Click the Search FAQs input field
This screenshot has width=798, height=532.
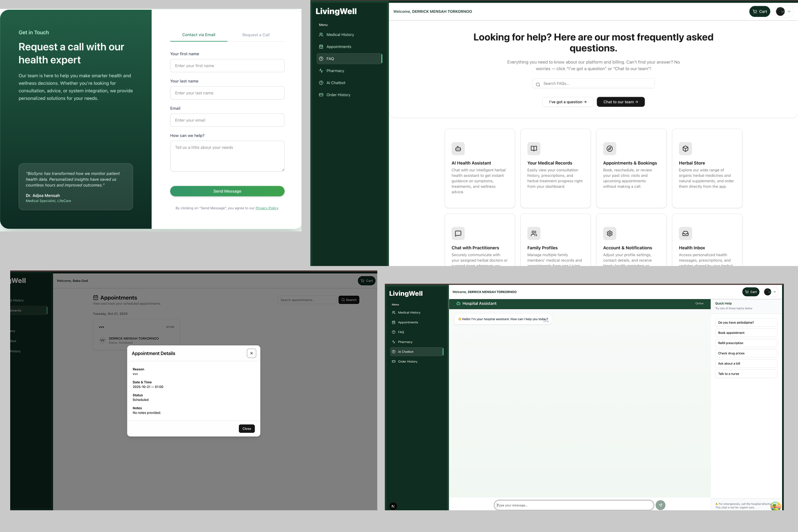click(x=593, y=84)
